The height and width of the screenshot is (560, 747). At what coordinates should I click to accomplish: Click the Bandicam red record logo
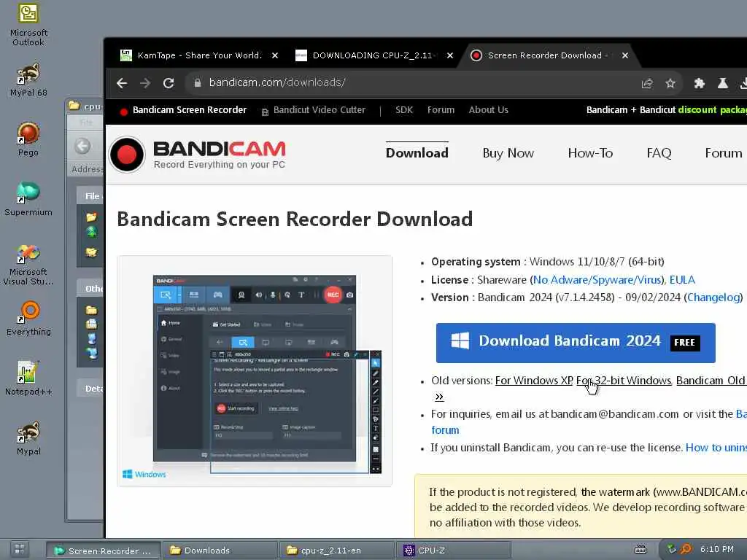127,155
